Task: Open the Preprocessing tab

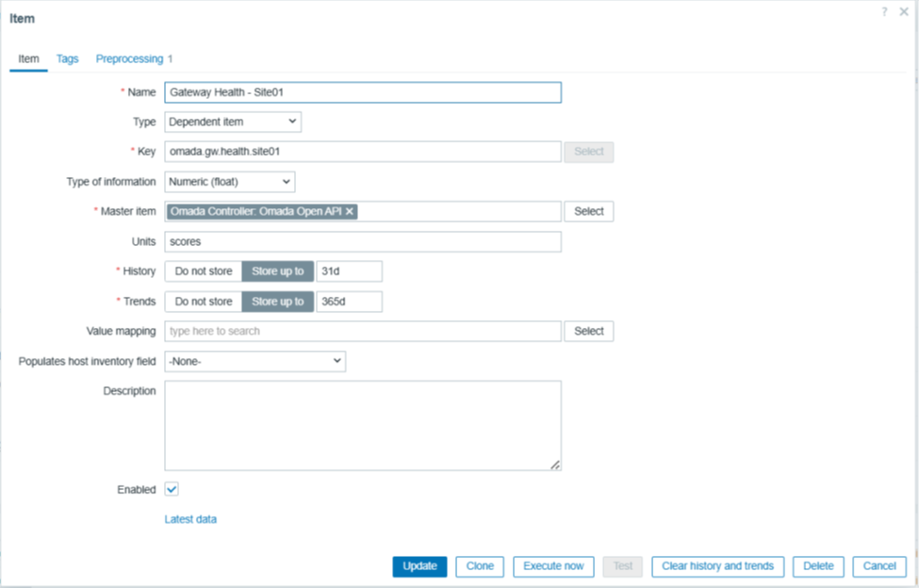Action: point(129,58)
